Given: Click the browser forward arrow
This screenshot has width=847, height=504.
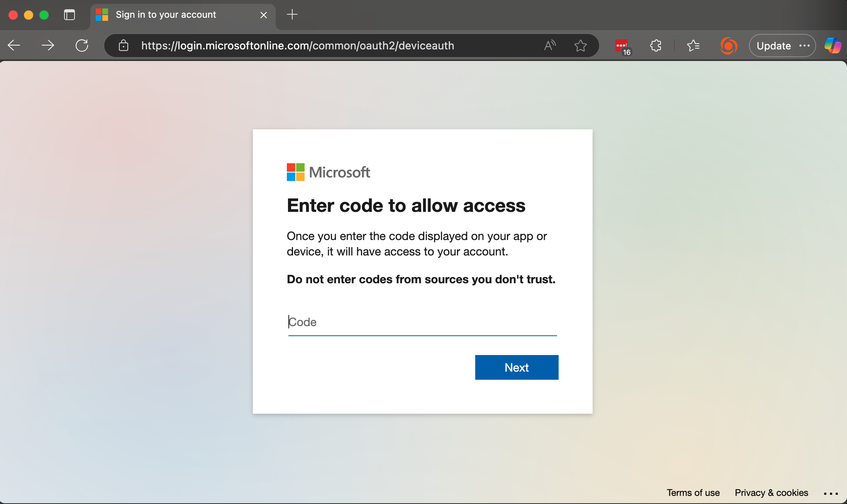Looking at the screenshot, I should 48,46.
